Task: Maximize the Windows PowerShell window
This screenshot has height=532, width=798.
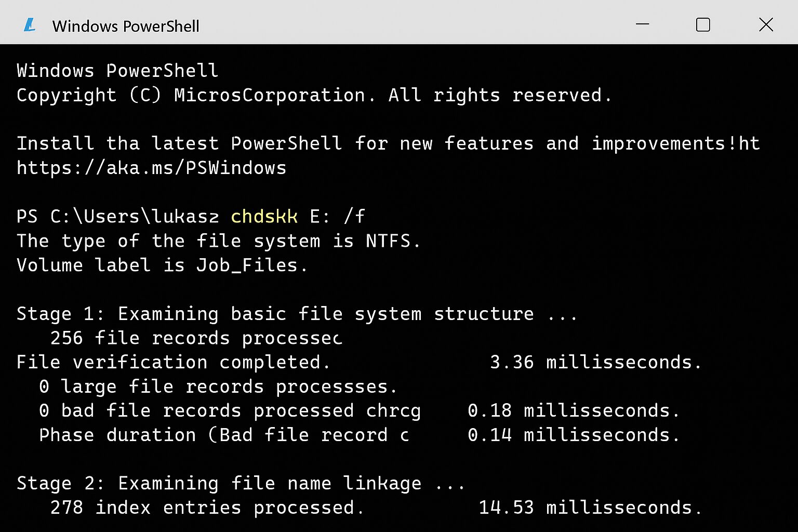Action: pos(703,24)
